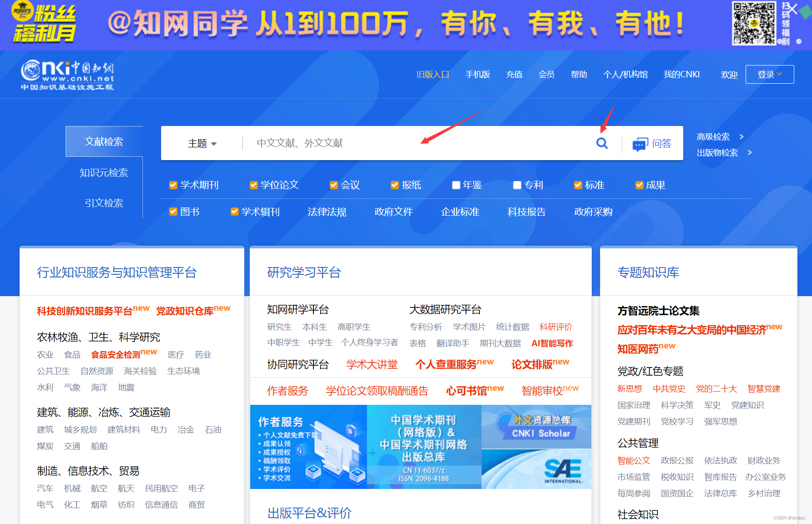Open 政府采购 database link
The image size is (812, 524).
pyautogui.click(x=593, y=212)
